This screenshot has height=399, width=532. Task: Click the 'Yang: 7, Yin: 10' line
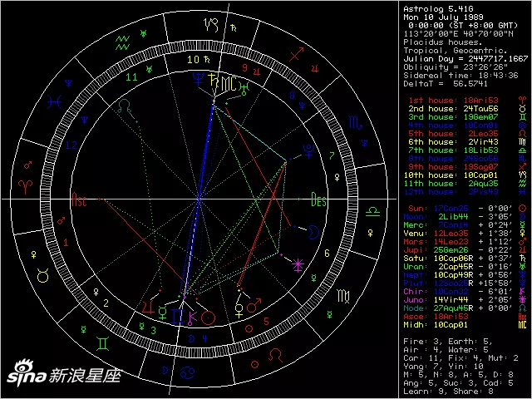coord(443,367)
